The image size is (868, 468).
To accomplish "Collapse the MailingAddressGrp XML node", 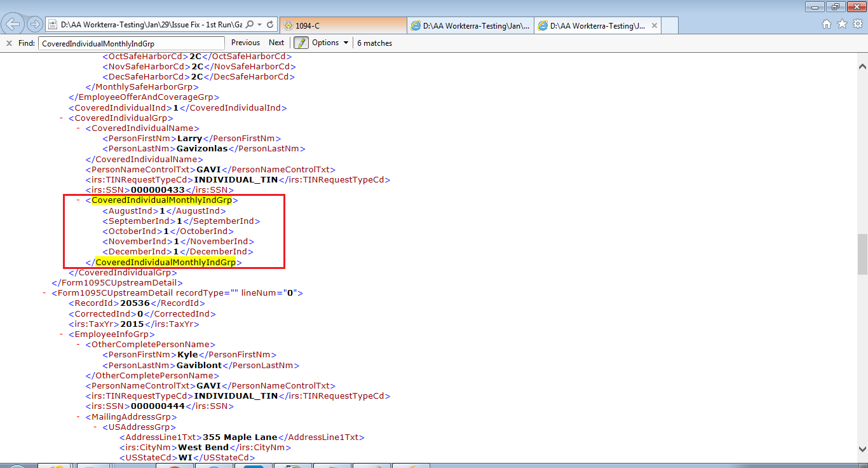I will 79,417.
